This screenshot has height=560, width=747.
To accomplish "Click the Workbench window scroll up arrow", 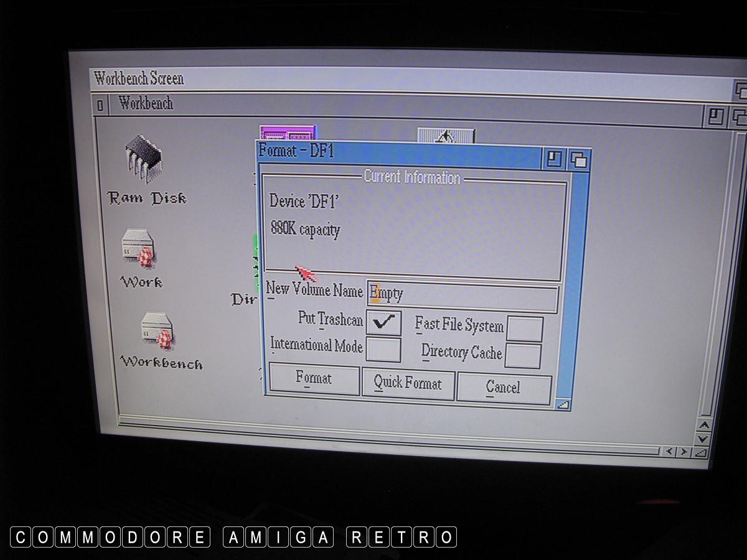I will coord(704,425).
